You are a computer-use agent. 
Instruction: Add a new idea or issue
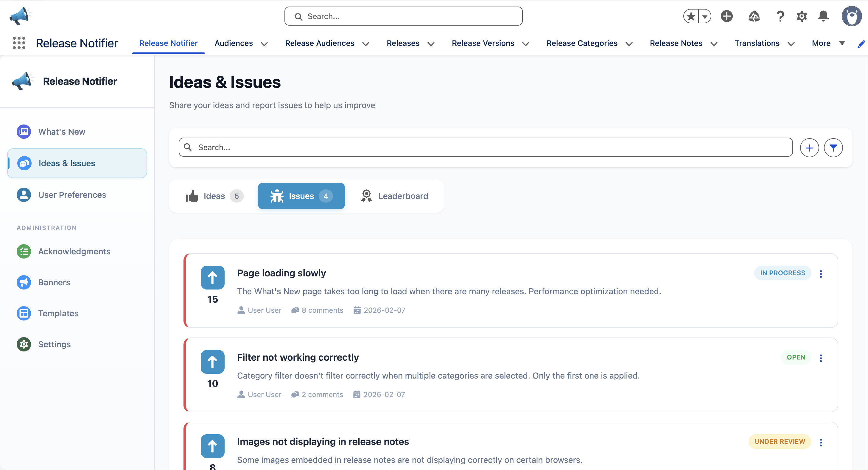809,147
